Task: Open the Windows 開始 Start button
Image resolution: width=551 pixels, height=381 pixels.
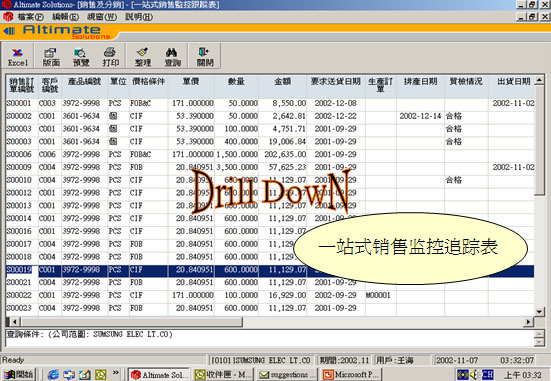Action: click(x=19, y=375)
